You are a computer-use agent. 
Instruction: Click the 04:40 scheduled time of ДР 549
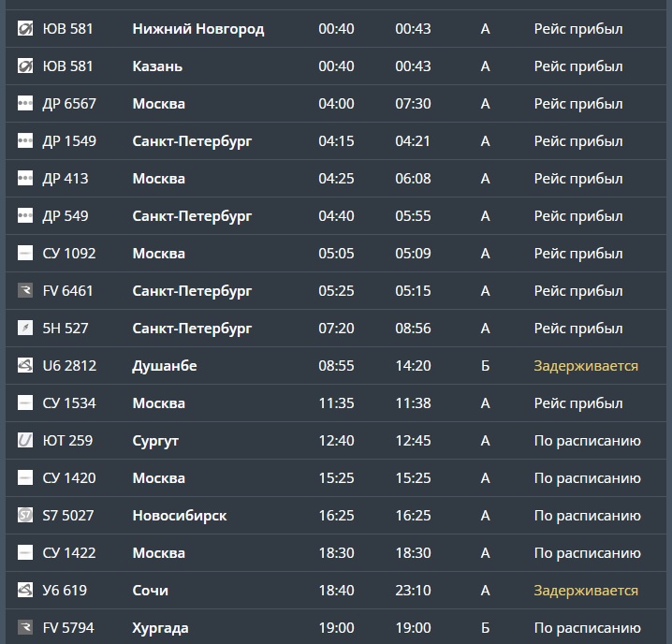click(336, 216)
